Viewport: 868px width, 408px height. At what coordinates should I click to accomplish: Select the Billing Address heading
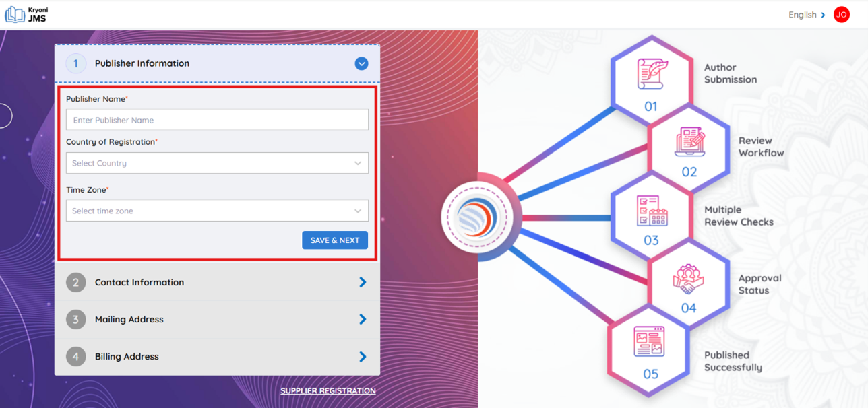click(127, 357)
